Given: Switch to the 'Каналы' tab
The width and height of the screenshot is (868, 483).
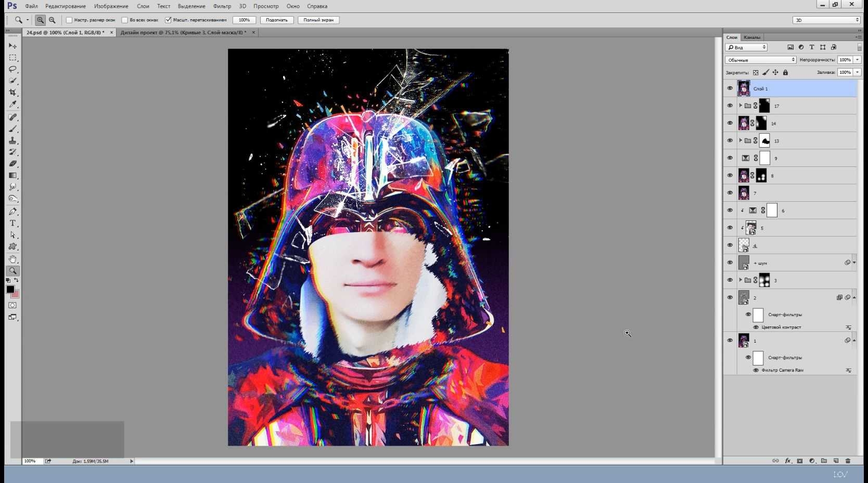Looking at the screenshot, I should tap(752, 37).
